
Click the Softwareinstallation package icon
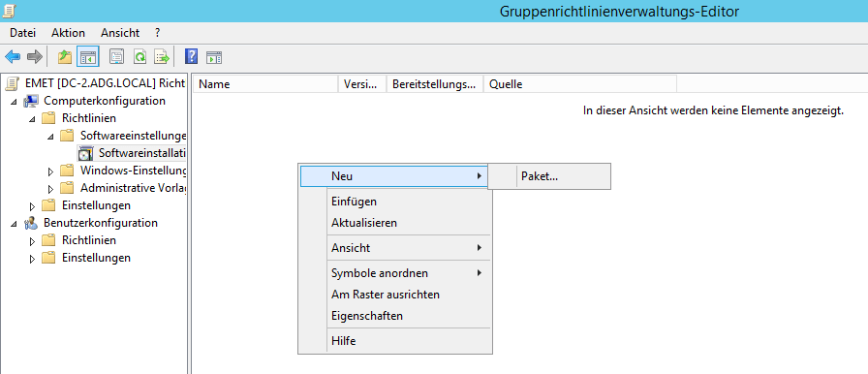pyautogui.click(x=86, y=153)
